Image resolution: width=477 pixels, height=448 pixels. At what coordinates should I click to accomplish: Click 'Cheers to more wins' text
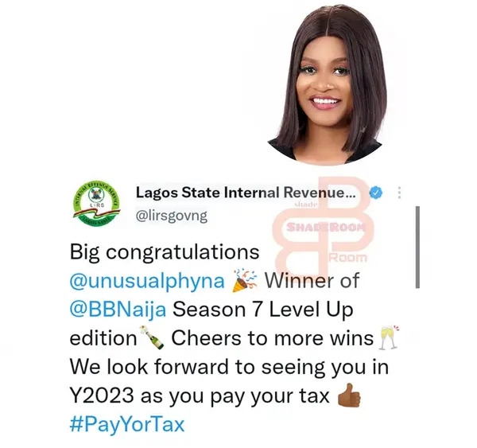click(272, 338)
